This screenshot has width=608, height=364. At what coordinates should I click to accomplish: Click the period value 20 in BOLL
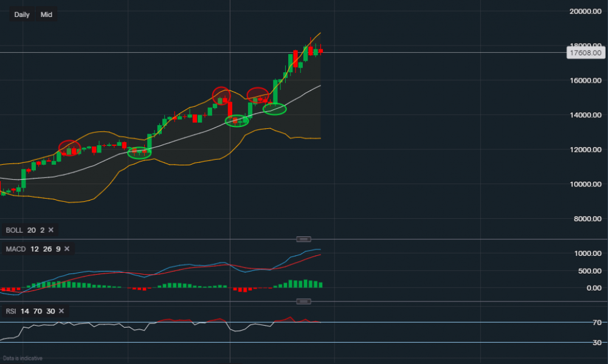point(30,230)
